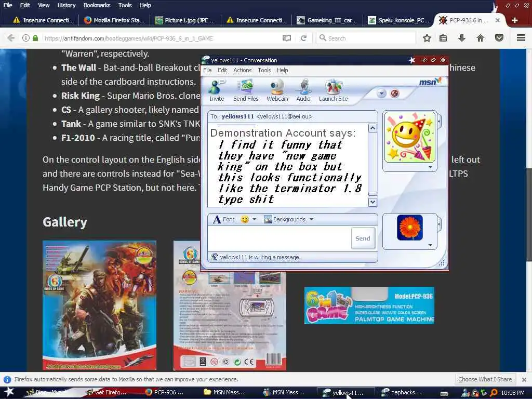Open the Start menu star icon
The height and width of the screenshot is (399, 532).
coord(8,392)
